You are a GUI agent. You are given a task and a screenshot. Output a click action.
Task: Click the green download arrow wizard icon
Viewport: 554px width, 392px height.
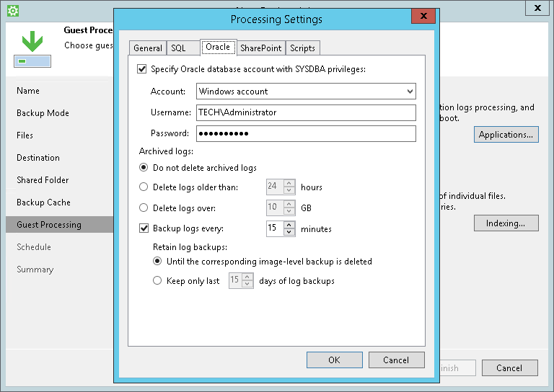click(32, 41)
